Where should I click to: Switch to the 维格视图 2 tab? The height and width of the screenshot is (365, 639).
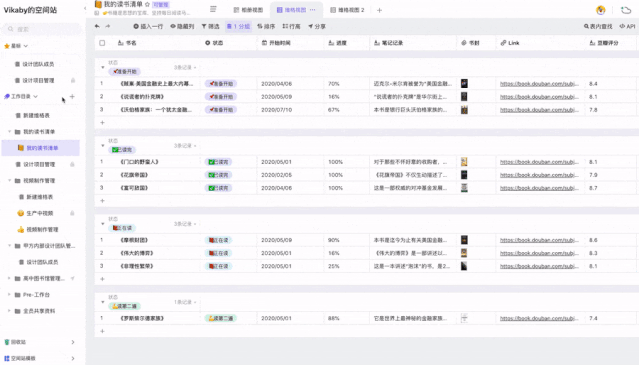(347, 10)
